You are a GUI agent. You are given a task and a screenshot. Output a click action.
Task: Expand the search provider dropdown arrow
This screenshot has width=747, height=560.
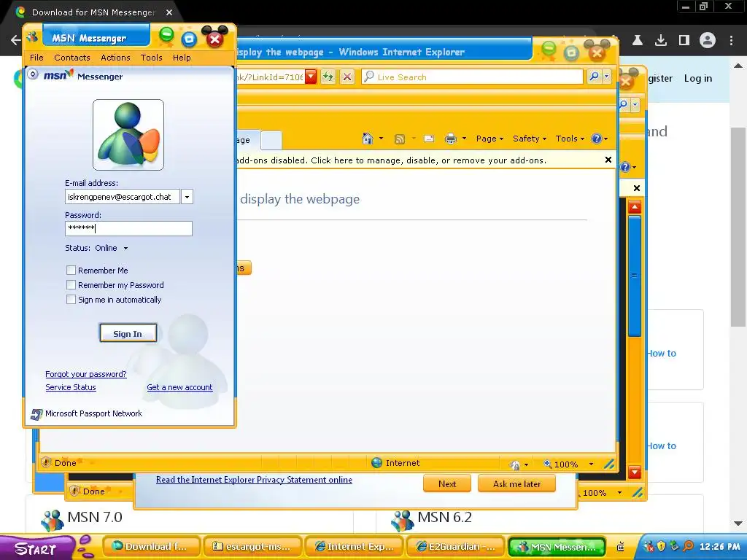pyautogui.click(x=606, y=76)
